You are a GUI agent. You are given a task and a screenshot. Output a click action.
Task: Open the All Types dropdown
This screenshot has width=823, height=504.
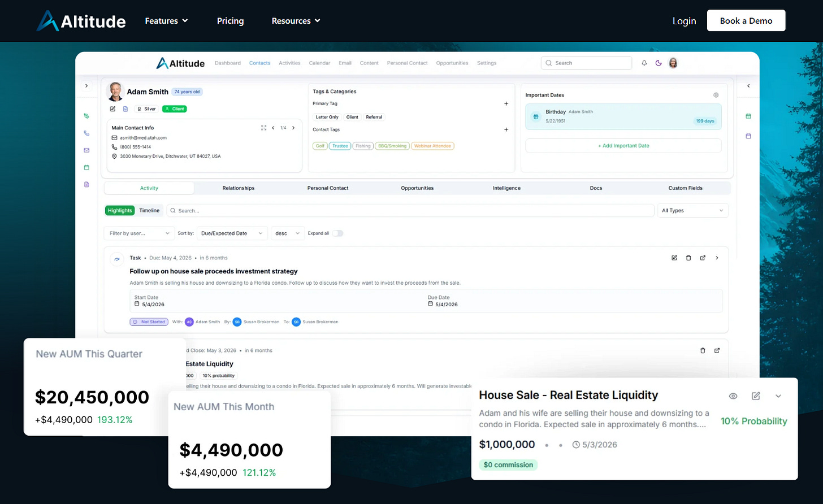coord(693,211)
